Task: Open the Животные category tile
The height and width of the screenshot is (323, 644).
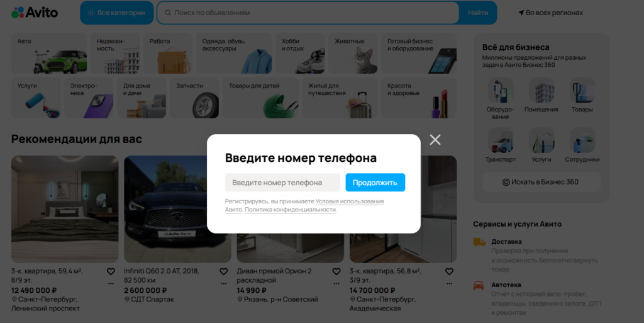Action: coord(353,54)
